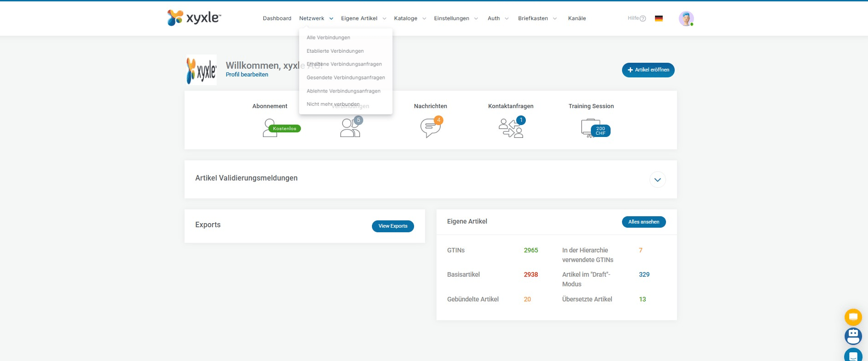This screenshot has height=361, width=868.
Task: Expand Artikel Validierungsmeldungen section
Action: (x=657, y=180)
